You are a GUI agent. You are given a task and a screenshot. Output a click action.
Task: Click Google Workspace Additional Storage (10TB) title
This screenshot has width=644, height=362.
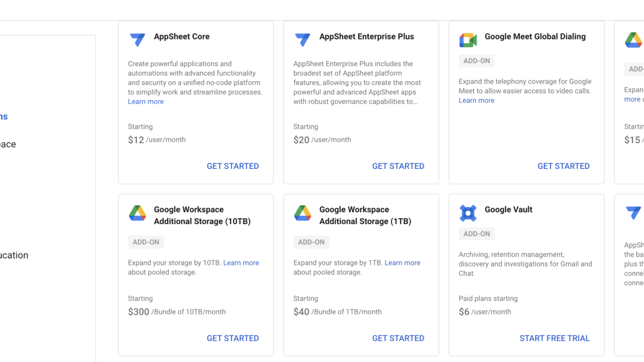coord(202,216)
